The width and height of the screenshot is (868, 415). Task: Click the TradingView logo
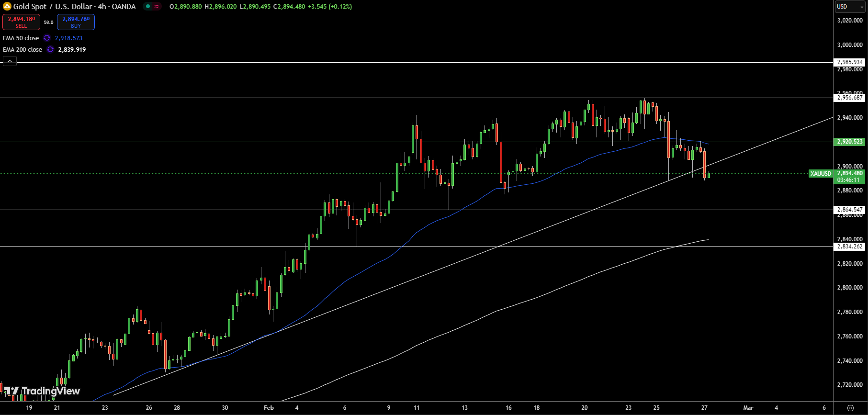42,391
